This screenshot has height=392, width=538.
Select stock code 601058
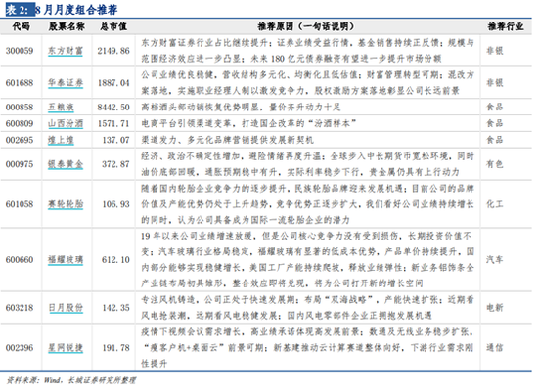click(20, 204)
